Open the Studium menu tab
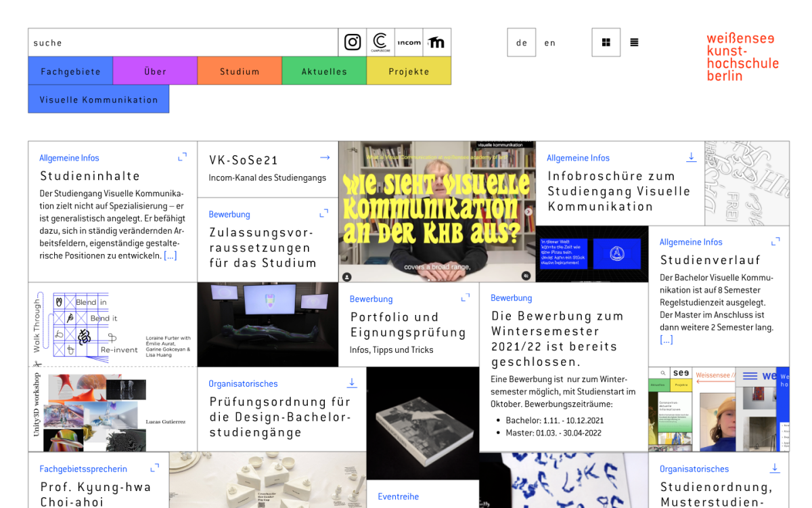The width and height of the screenshot is (812, 508). [240, 71]
